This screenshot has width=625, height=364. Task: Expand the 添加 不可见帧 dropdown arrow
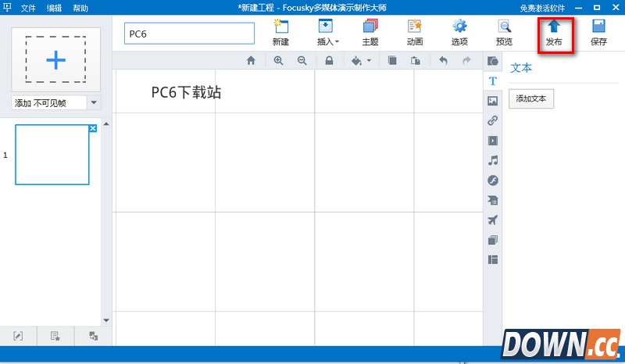coord(94,103)
